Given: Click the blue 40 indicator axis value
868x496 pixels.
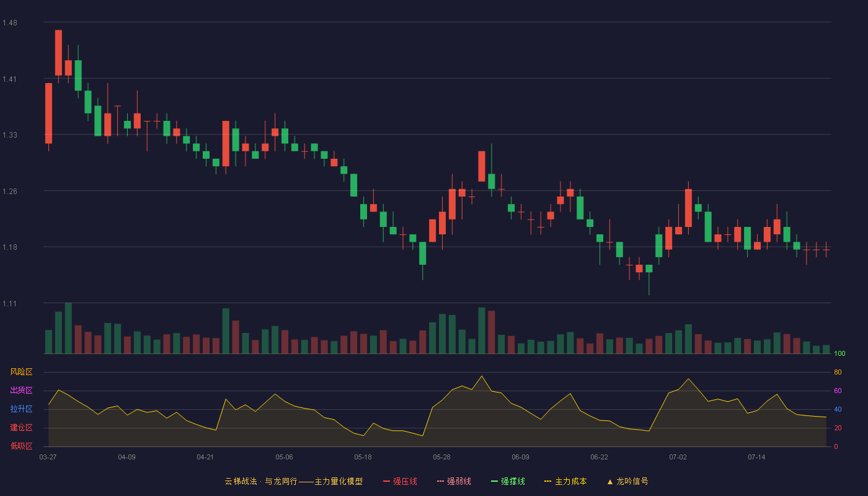Looking at the screenshot, I should click(x=838, y=409).
